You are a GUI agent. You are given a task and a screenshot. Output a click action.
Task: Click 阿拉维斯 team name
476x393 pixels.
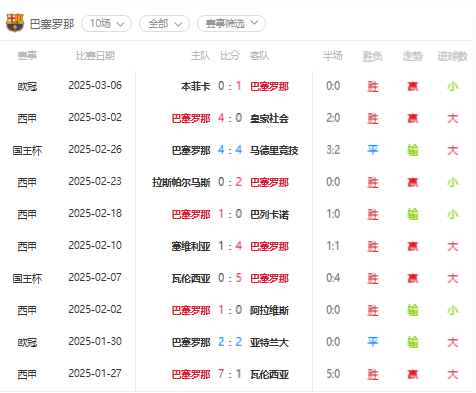[269, 310]
